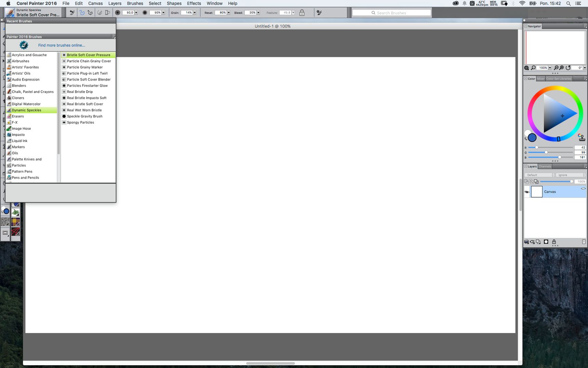Click the lock icon in property bar
The height and width of the screenshot is (368, 588).
[302, 13]
